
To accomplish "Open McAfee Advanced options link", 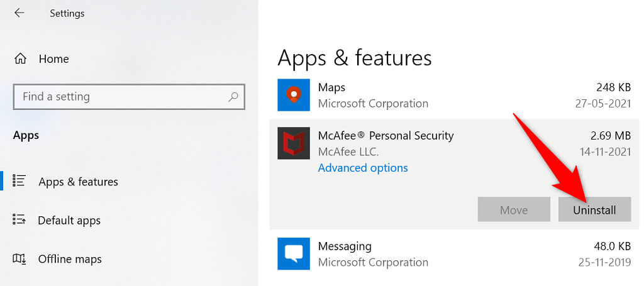I will (363, 168).
